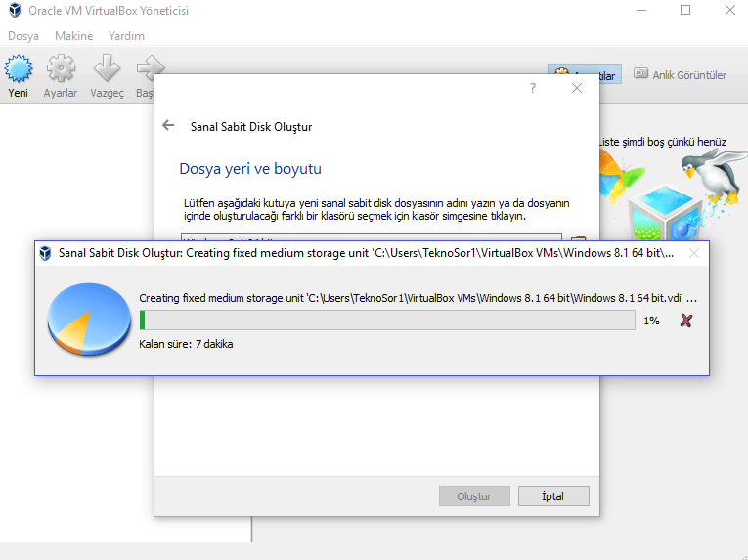The height and width of the screenshot is (560, 748).
Task: Minimize the VirtualBox Yöneticisi window
Action: (x=641, y=10)
